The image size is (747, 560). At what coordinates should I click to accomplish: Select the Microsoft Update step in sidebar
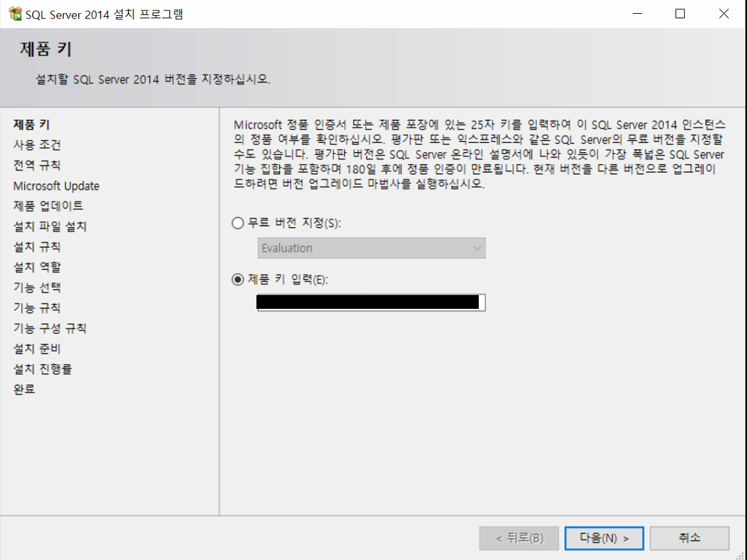[56, 186]
